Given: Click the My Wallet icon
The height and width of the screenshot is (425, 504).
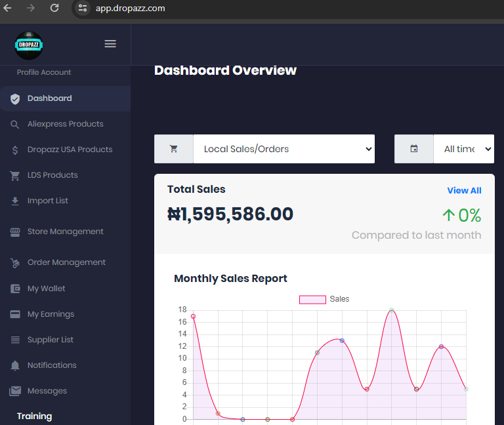Looking at the screenshot, I should point(15,289).
